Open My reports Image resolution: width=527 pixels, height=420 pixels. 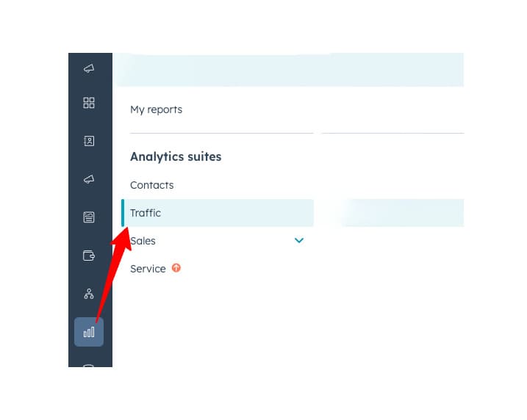(x=157, y=110)
